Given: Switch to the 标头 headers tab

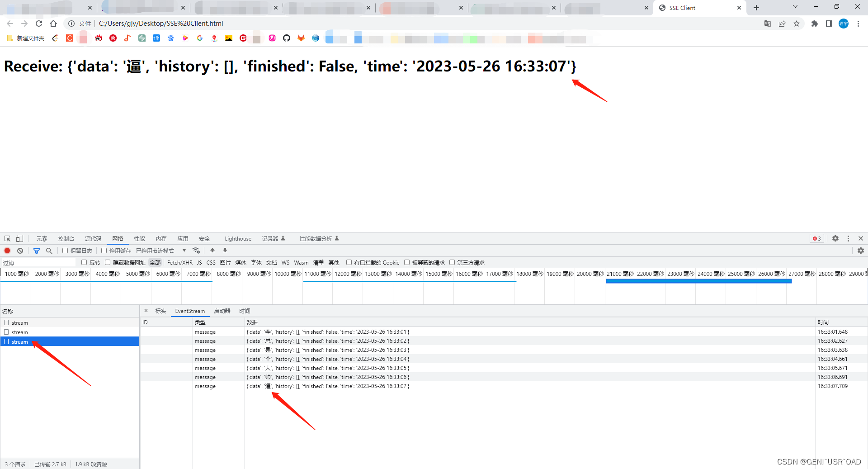Looking at the screenshot, I should click(160, 311).
